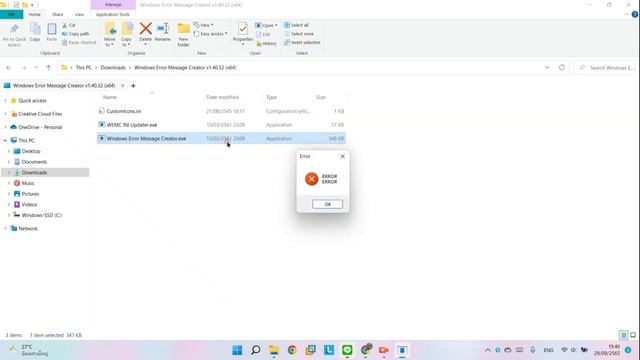Sort files by Name column

(x=110, y=97)
